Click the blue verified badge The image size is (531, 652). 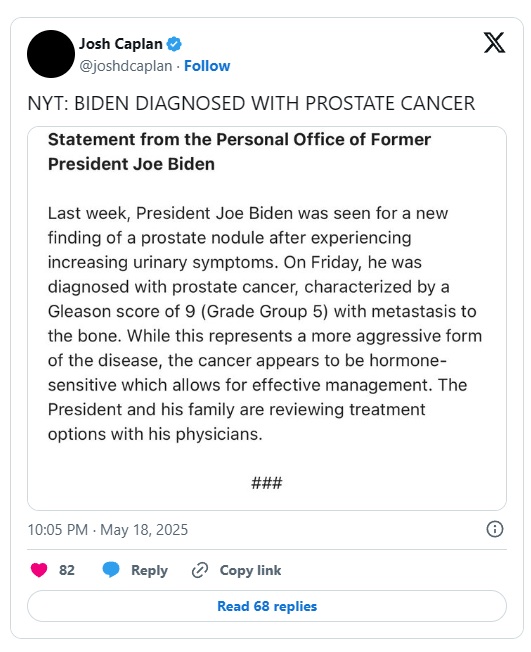(x=174, y=44)
